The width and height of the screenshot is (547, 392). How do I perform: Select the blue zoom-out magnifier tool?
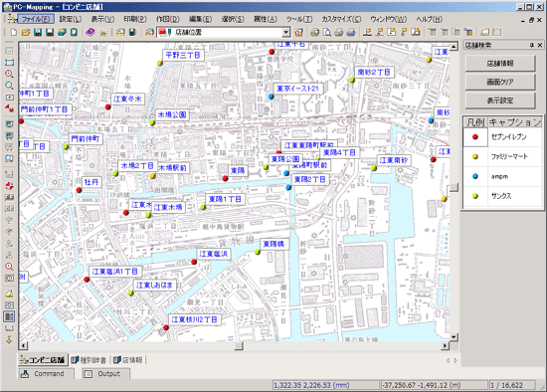[x=9, y=86]
